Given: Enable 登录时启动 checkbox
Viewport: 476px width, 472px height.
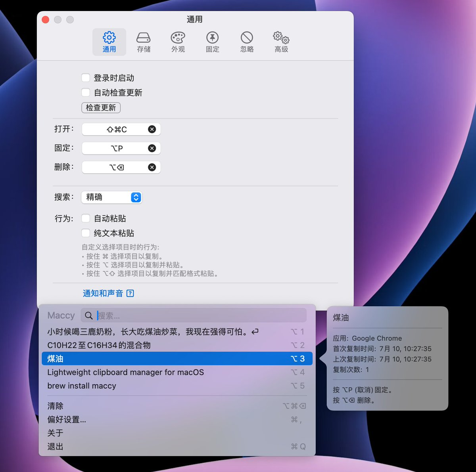Looking at the screenshot, I should (86, 78).
